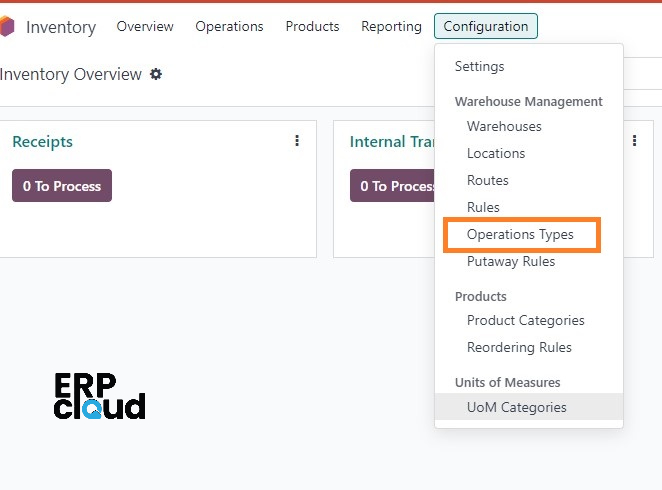Image resolution: width=662 pixels, height=490 pixels.
Task: Open the Reporting menu
Action: (x=391, y=26)
